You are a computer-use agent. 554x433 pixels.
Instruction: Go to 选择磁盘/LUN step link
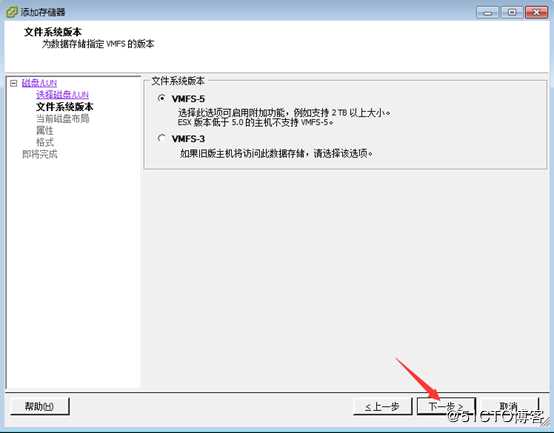pyautogui.click(x=62, y=95)
